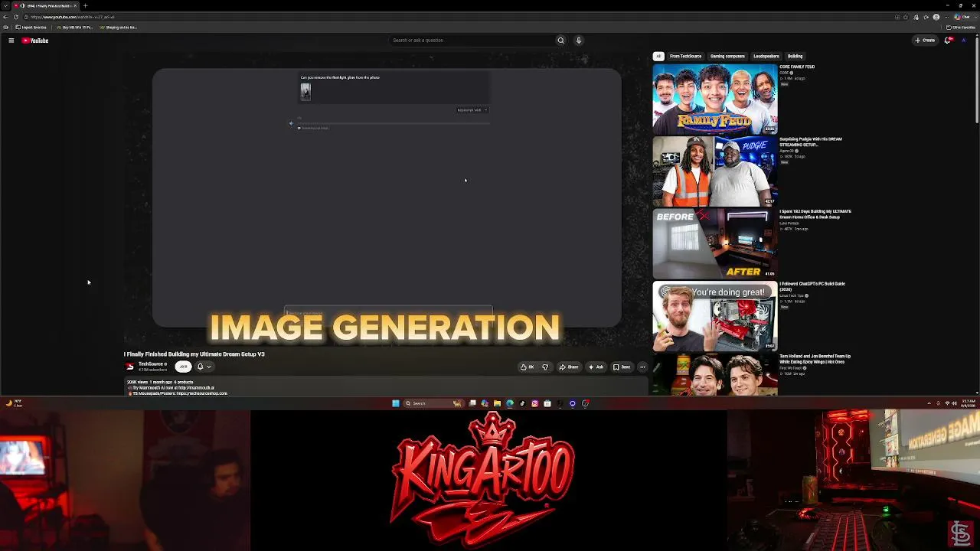Click the YouTube search input field
980x551 pixels.
(x=471, y=41)
